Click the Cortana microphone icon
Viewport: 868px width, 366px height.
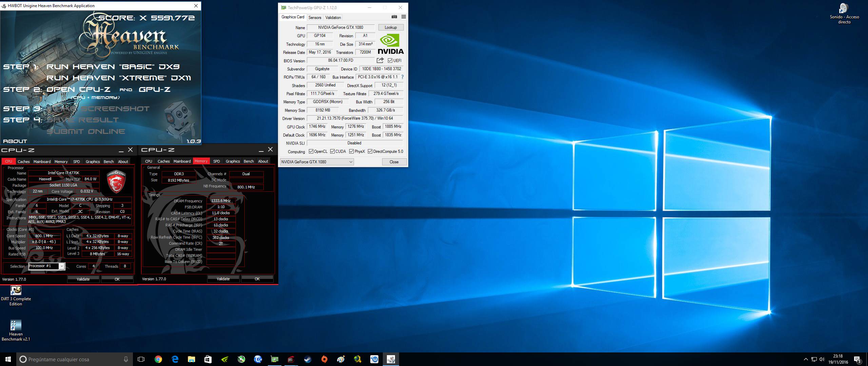click(x=126, y=359)
